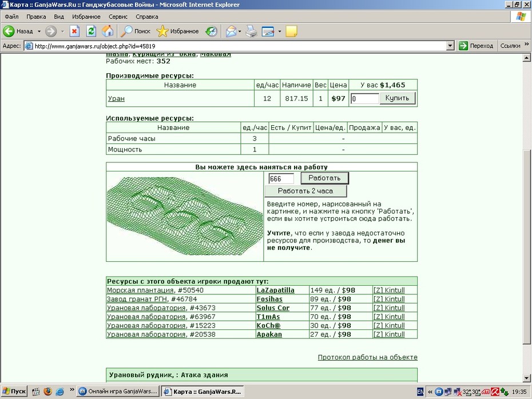532x399 pixels.
Task: Click the Stop loading red X icon
Action: [74, 31]
